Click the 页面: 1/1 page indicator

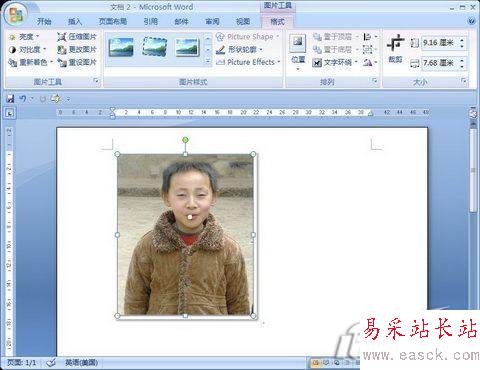21,363
